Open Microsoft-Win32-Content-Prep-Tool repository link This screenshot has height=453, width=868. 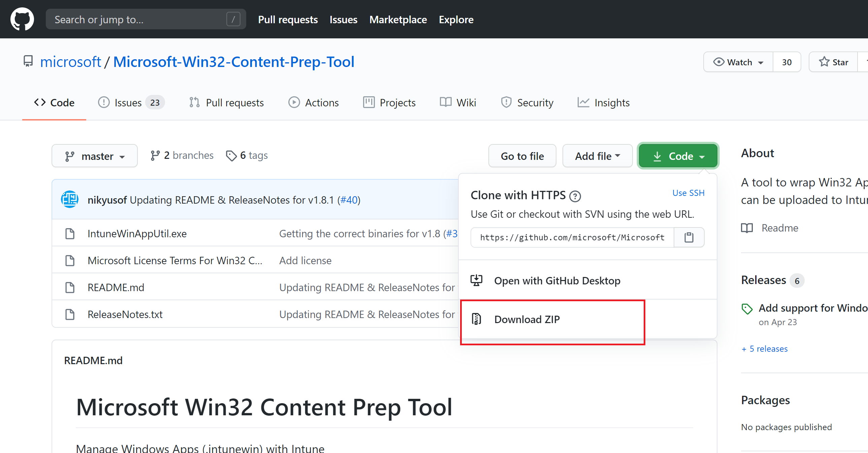(x=233, y=62)
